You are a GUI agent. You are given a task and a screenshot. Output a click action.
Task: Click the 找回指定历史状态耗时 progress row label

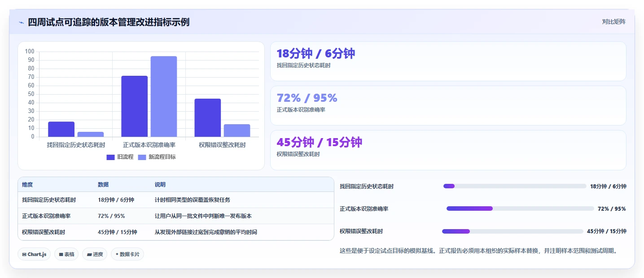pos(367,186)
